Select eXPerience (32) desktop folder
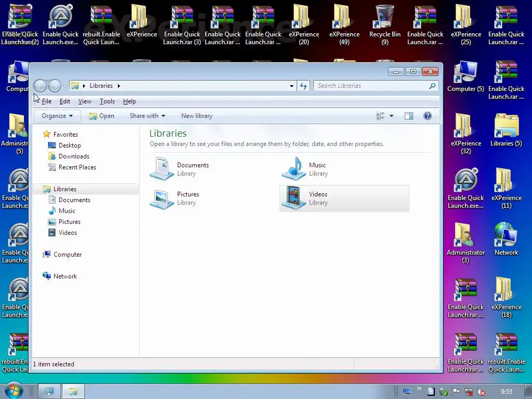 pos(466,134)
